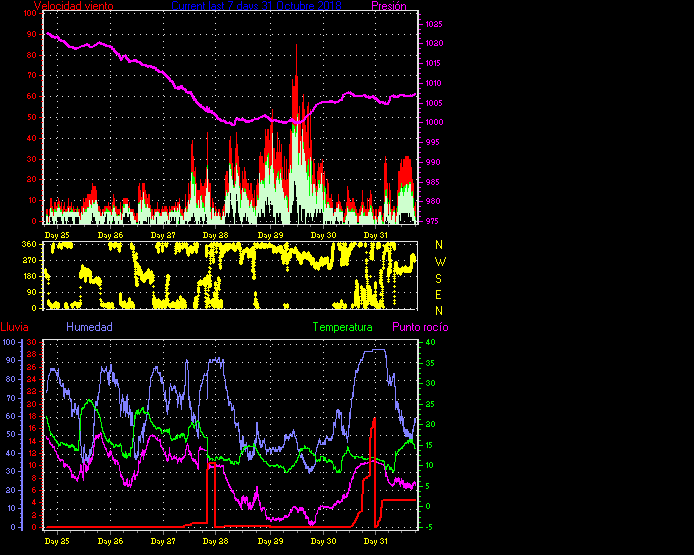This screenshot has height=555, width=694.
Task: Click 'Day 26' under the bottom chart
Action: point(110,541)
